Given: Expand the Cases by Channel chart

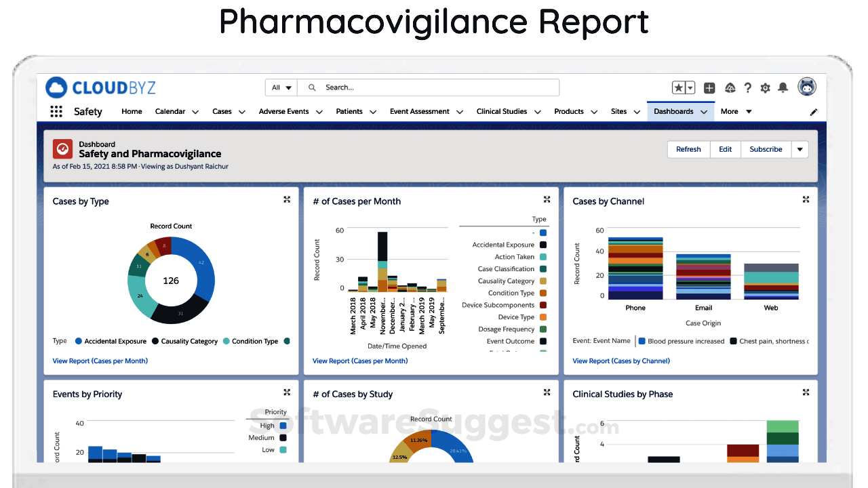Looking at the screenshot, I should 806,200.
